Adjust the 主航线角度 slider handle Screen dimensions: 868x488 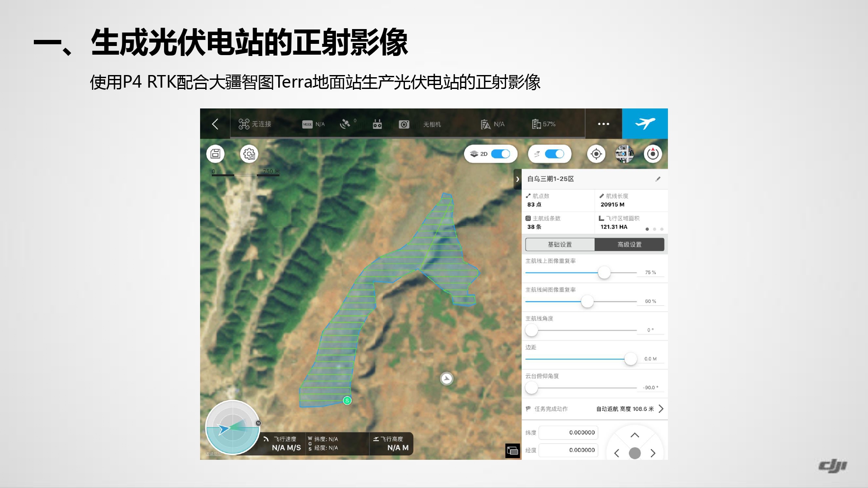click(x=532, y=330)
